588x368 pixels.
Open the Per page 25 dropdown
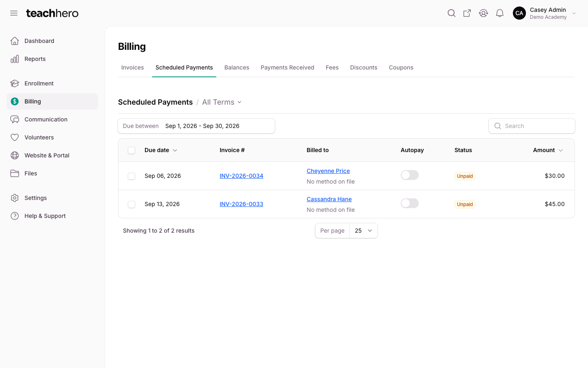(x=363, y=231)
